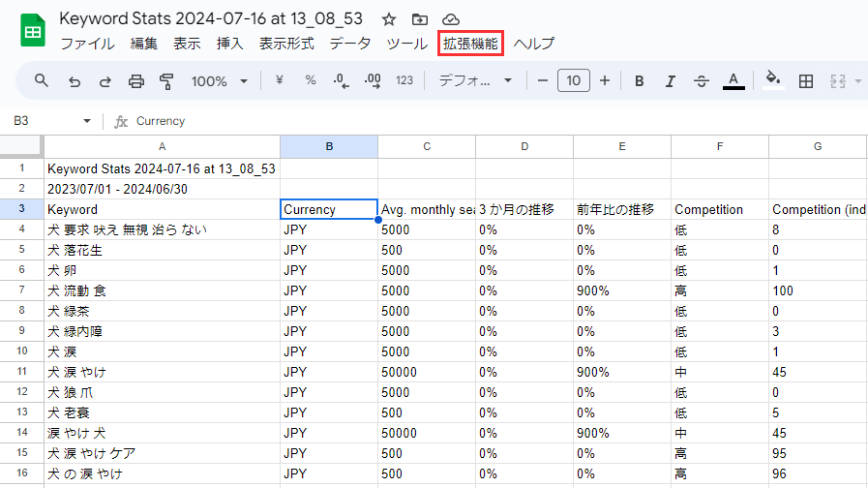Click the 前年比の推移 header cell
The height and width of the screenshot is (488, 868).
click(622, 209)
